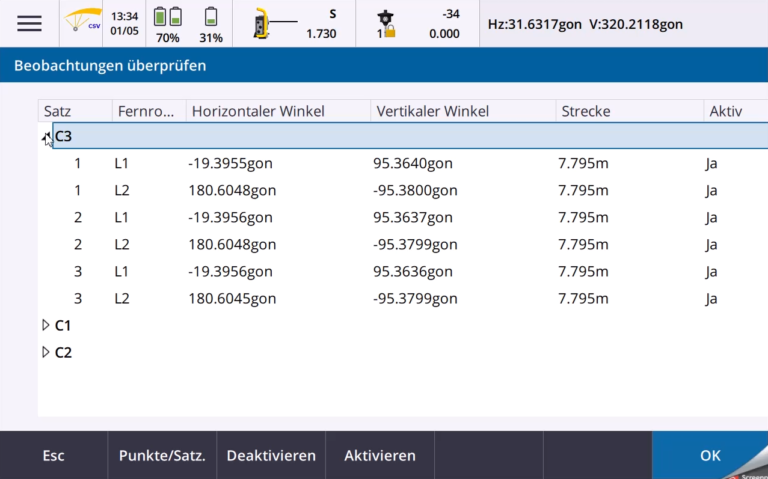The width and height of the screenshot is (768, 479).
Task: Expand the C2 tree node
Action: pos(45,352)
